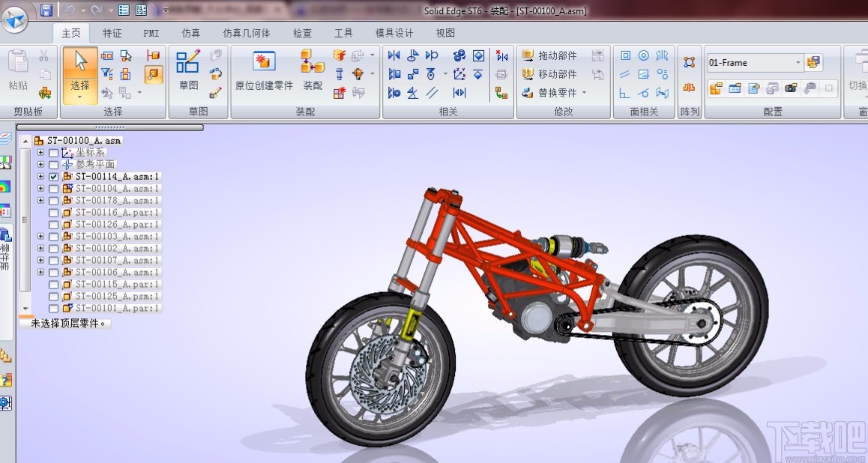The width and height of the screenshot is (868, 463).
Task: Click the Paste (粘贴) button
Action: coord(18,70)
